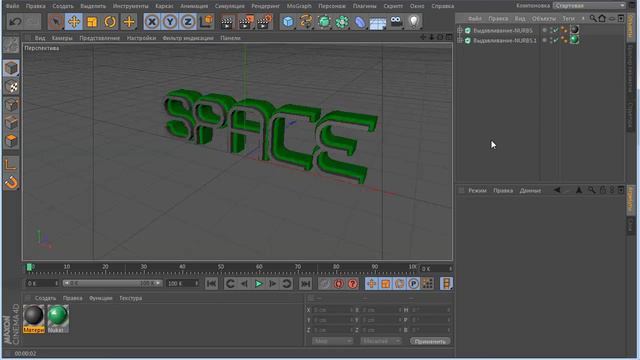
Task: Click Render to Picture Viewer icon
Action: coord(246,22)
